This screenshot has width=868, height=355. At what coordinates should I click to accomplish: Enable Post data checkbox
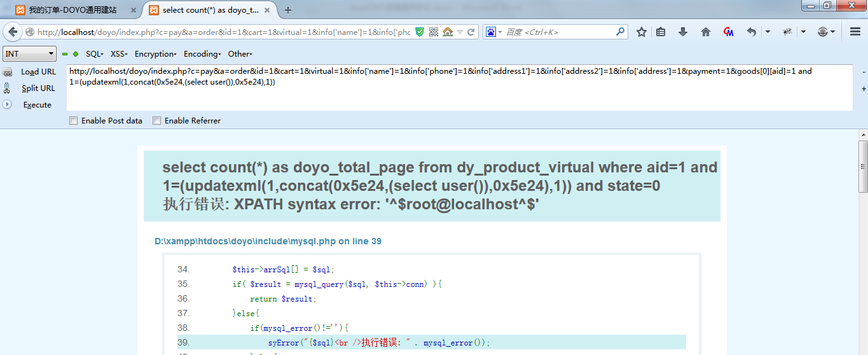[74, 120]
